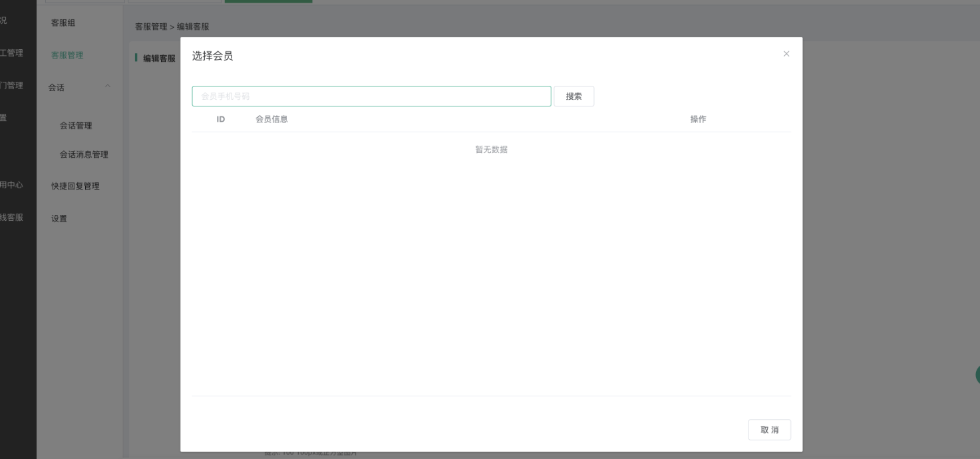The image size is (980, 459).
Task: Click the green floating button at right edge
Action: [977, 375]
